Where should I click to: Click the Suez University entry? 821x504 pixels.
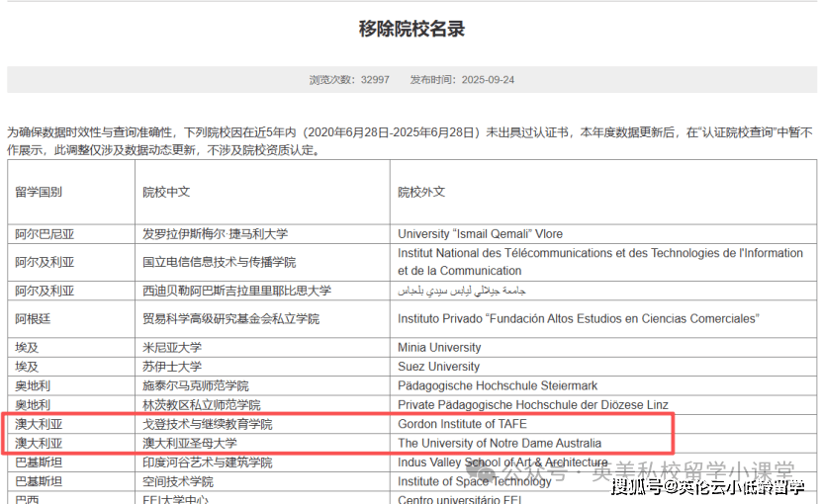[x=436, y=367]
